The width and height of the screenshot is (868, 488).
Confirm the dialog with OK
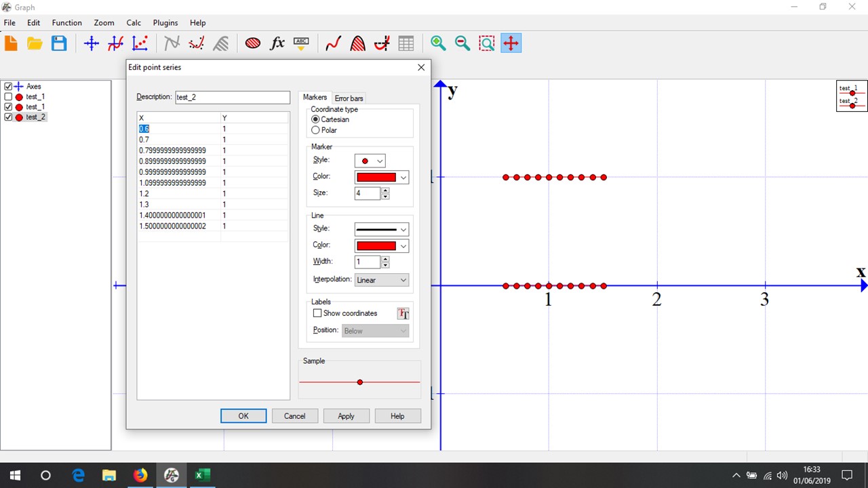243,416
